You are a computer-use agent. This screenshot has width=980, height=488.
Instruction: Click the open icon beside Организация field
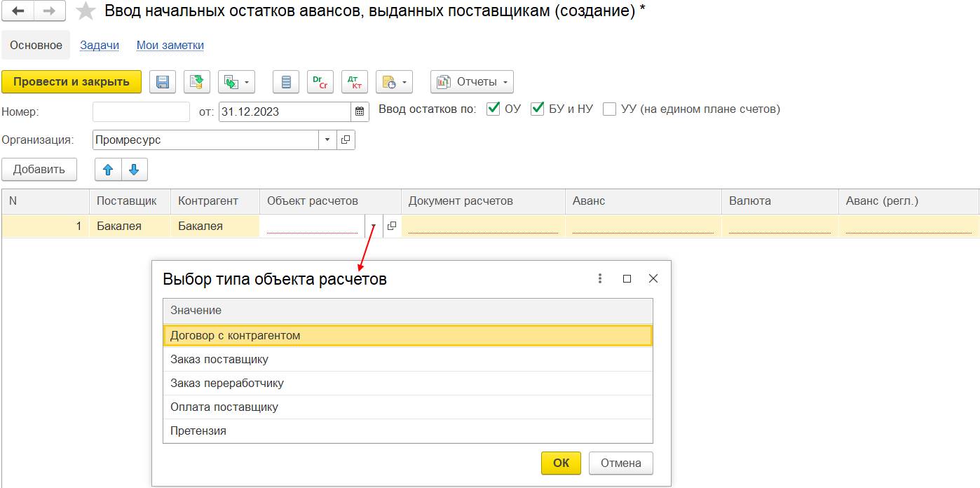pyautogui.click(x=346, y=140)
